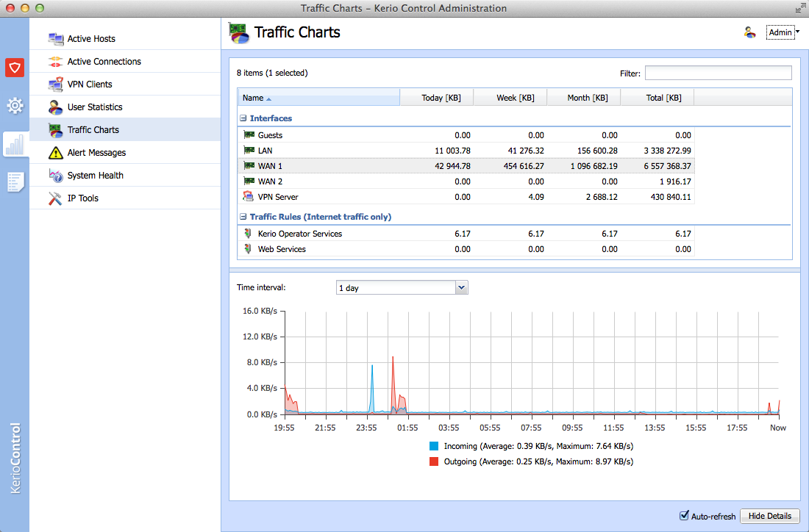The height and width of the screenshot is (532, 809).
Task: Click the System Health icon
Action: click(x=55, y=176)
